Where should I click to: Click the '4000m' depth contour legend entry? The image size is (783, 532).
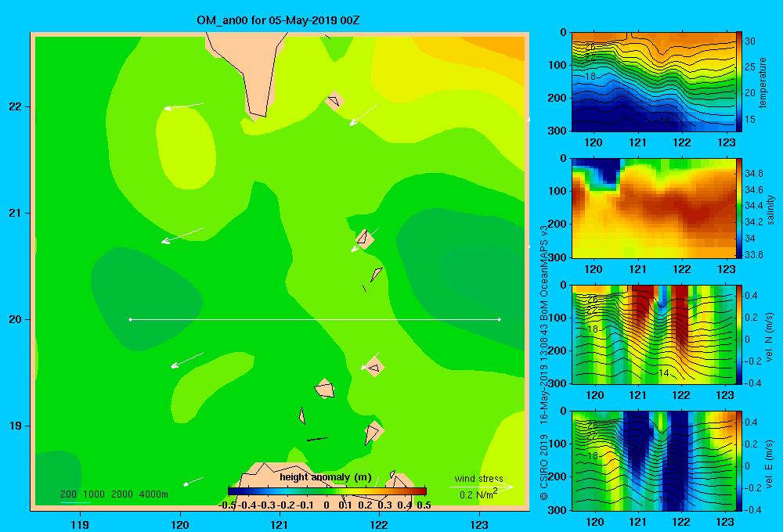tap(153, 494)
